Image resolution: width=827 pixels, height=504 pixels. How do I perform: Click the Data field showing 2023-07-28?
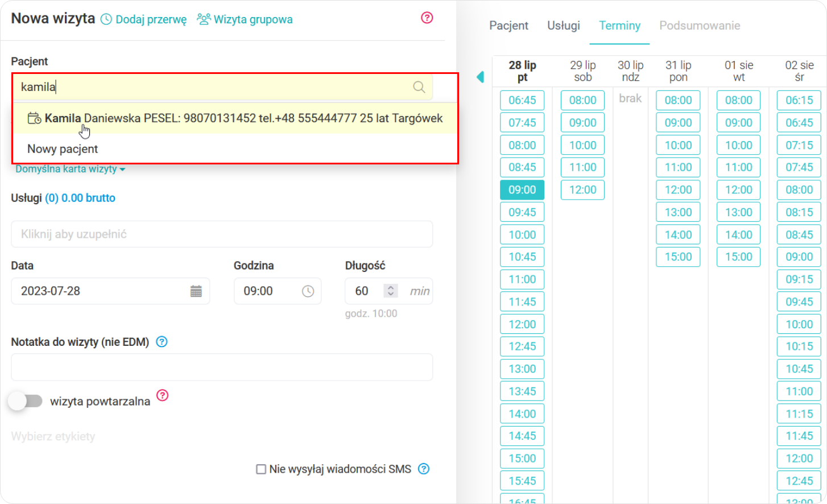tap(110, 291)
